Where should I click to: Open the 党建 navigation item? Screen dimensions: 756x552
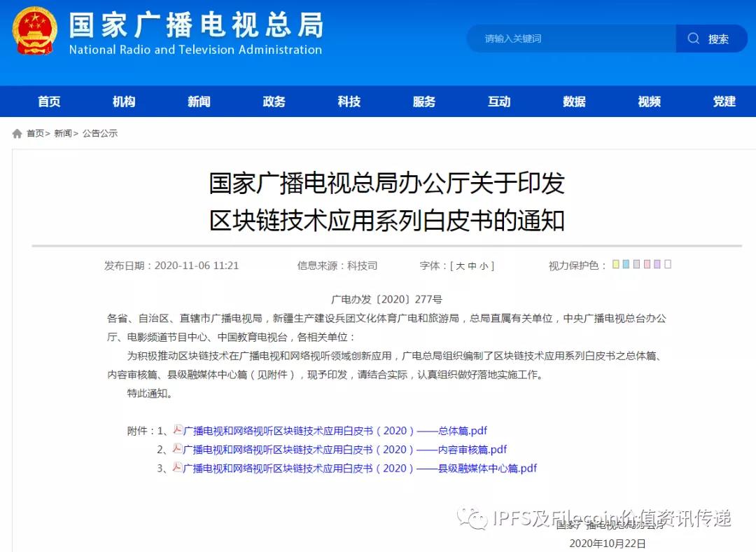(x=723, y=101)
